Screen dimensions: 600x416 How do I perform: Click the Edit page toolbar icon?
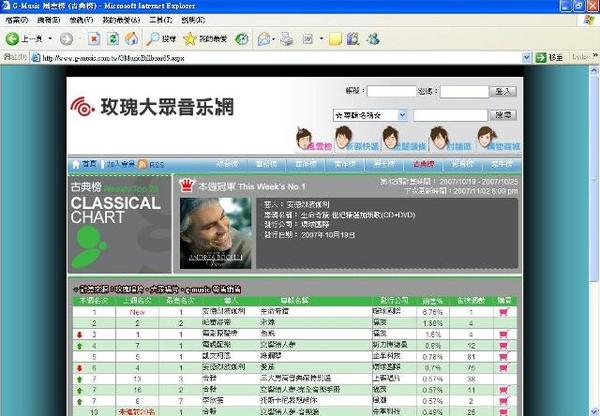(x=308, y=39)
